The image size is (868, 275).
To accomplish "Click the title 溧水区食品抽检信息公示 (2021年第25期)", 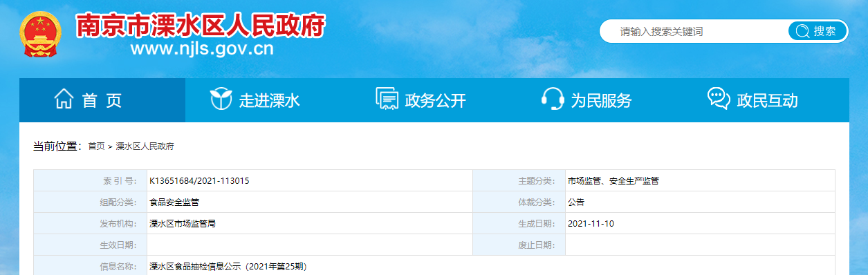I will (x=228, y=266).
